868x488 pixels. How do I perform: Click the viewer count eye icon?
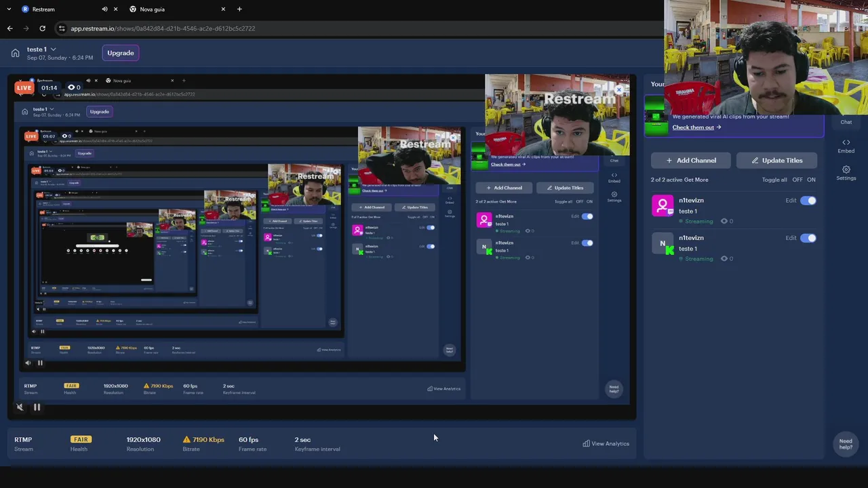point(71,87)
